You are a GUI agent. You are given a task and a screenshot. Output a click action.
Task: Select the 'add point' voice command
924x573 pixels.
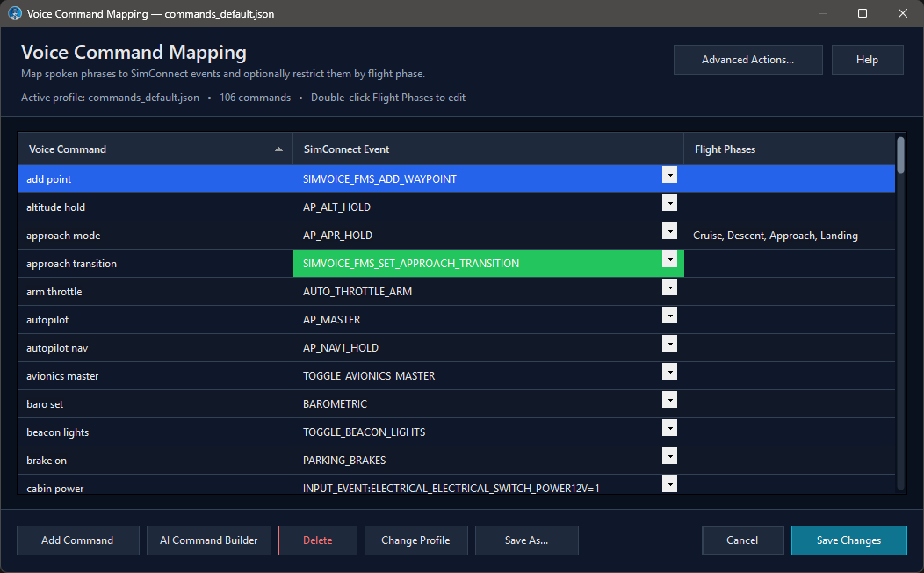click(155, 179)
